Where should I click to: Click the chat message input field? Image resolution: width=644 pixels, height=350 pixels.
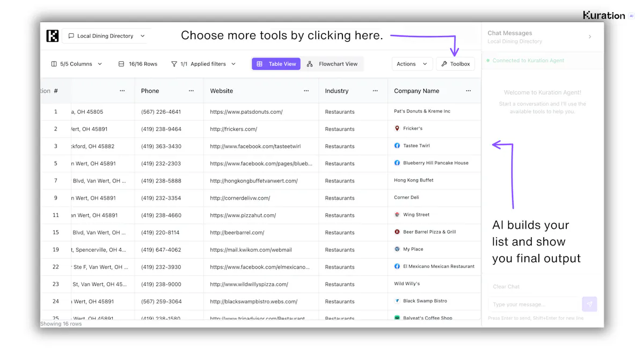535,304
